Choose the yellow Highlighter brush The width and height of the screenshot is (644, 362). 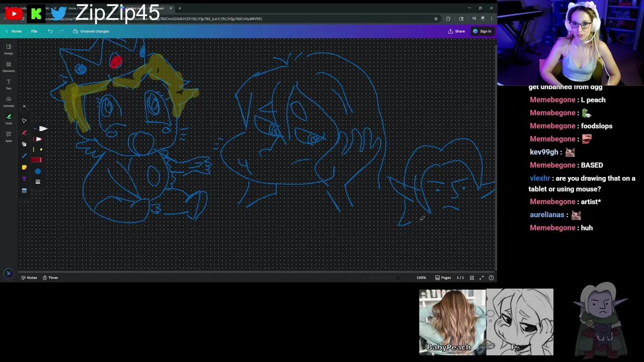pyautogui.click(x=37, y=149)
